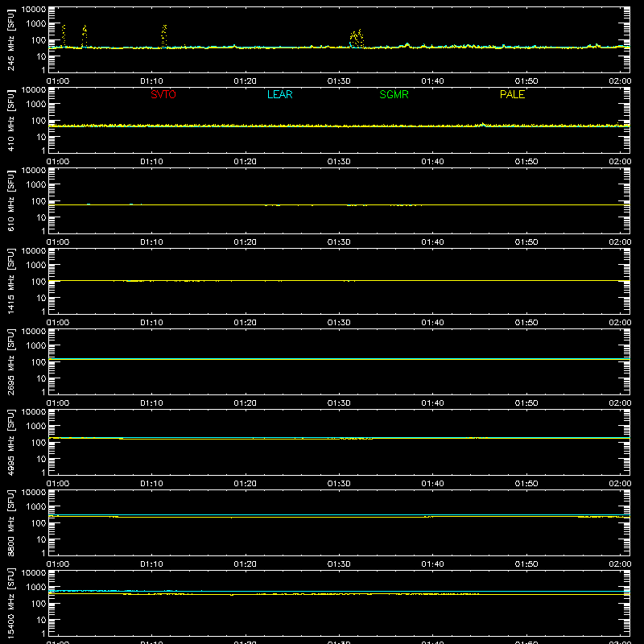Click the 410 MHz [SFU] axis title
This screenshot has height=644, width=644.
pos(10,120)
